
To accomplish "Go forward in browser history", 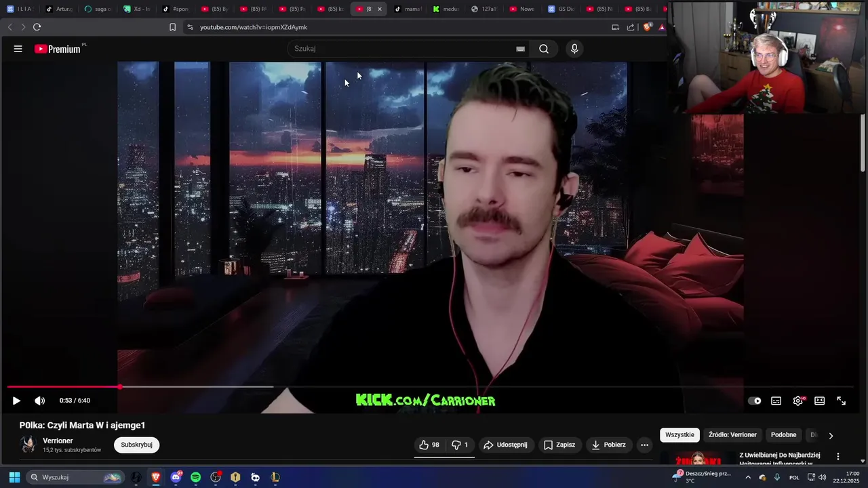I will (23, 27).
